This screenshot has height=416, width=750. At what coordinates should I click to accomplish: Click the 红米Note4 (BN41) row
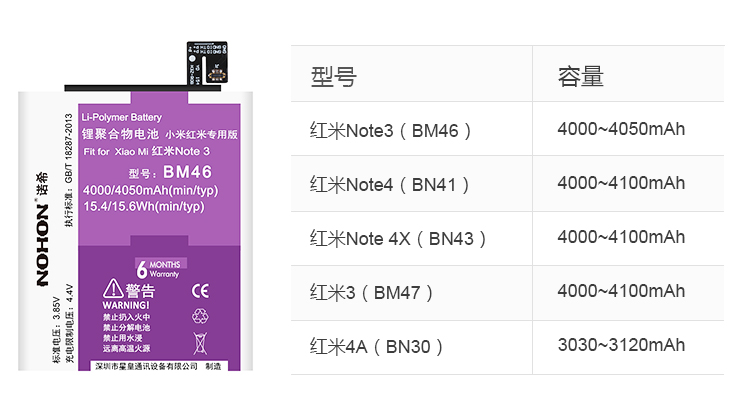click(x=390, y=184)
